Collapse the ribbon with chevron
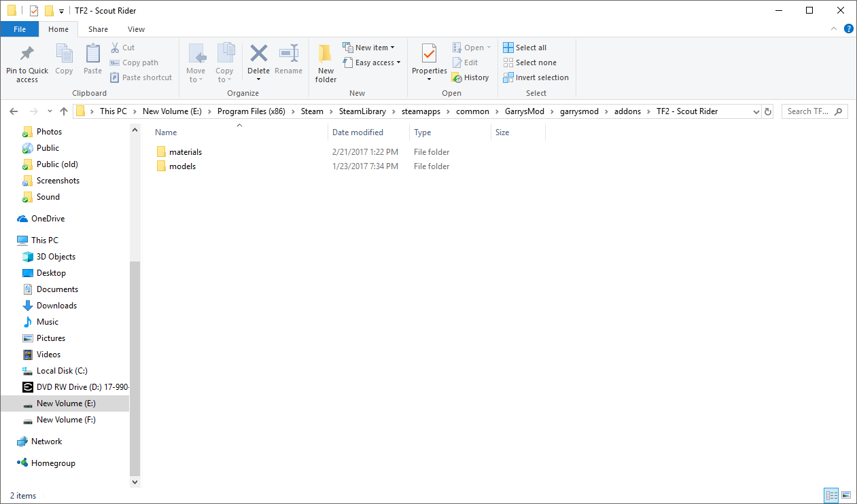Image resolution: width=857 pixels, height=504 pixels. click(x=835, y=29)
